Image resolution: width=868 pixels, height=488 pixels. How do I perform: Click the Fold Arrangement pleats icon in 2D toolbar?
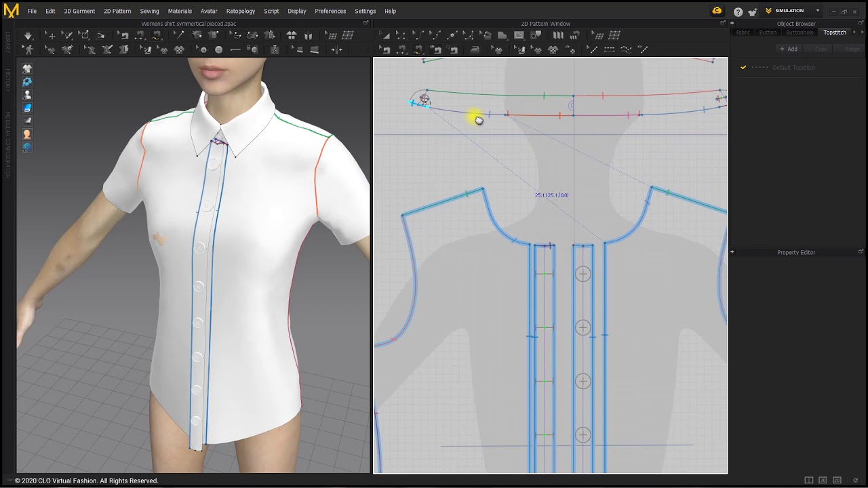point(558,35)
